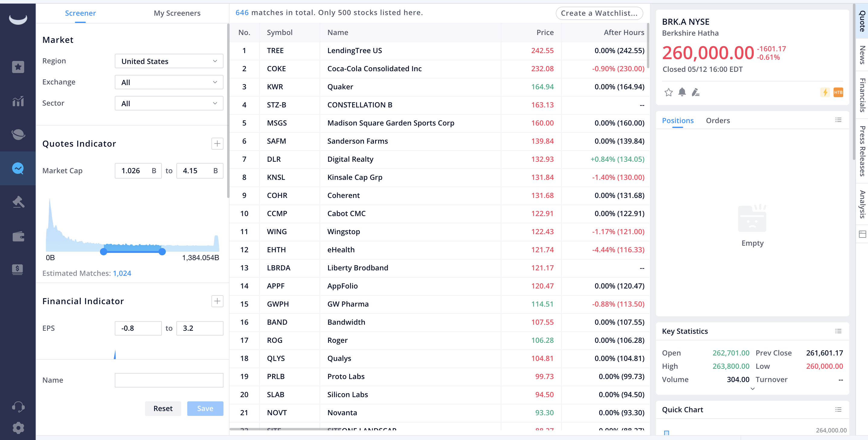The width and height of the screenshot is (868, 440).
Task: Sort by the After Hours column header
Action: point(624,33)
